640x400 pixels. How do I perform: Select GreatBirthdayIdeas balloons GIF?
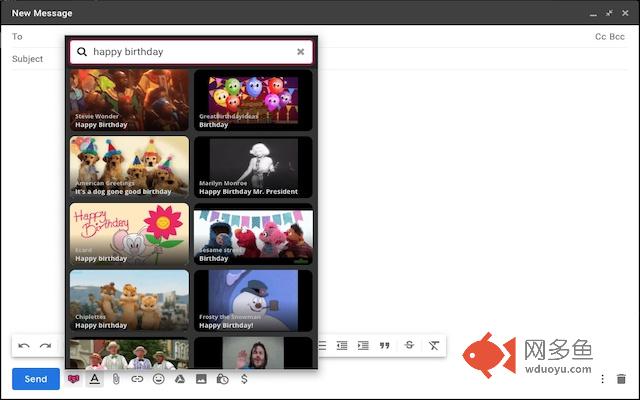click(253, 100)
